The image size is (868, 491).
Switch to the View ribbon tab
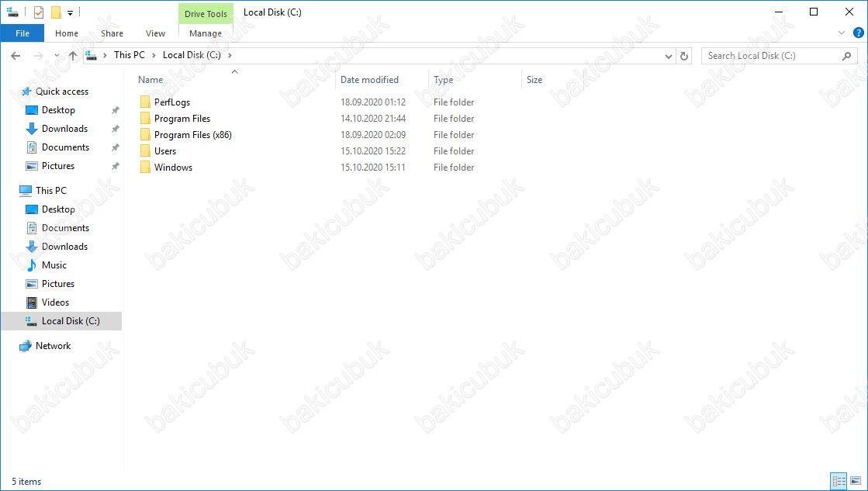coord(156,33)
